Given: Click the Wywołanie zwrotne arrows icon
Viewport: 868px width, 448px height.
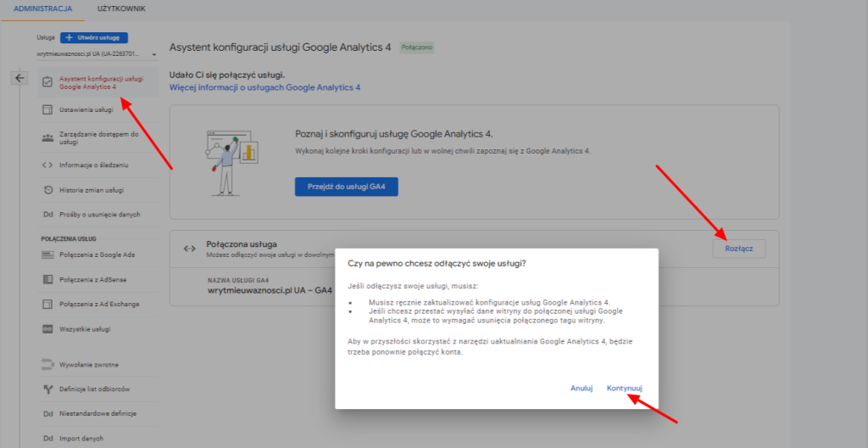Looking at the screenshot, I should [47, 365].
